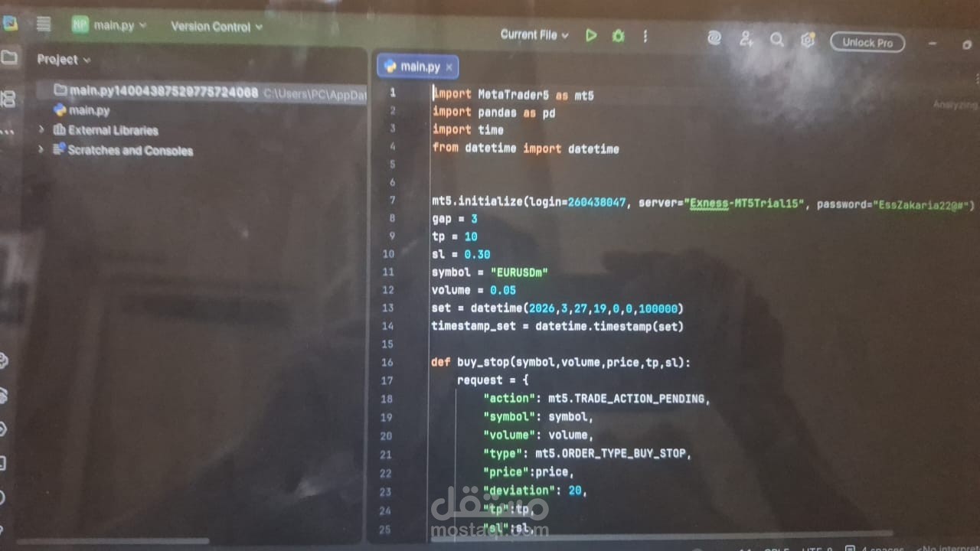The image size is (980, 551).
Task: Click the Unlock Pro button
Action: tap(867, 43)
